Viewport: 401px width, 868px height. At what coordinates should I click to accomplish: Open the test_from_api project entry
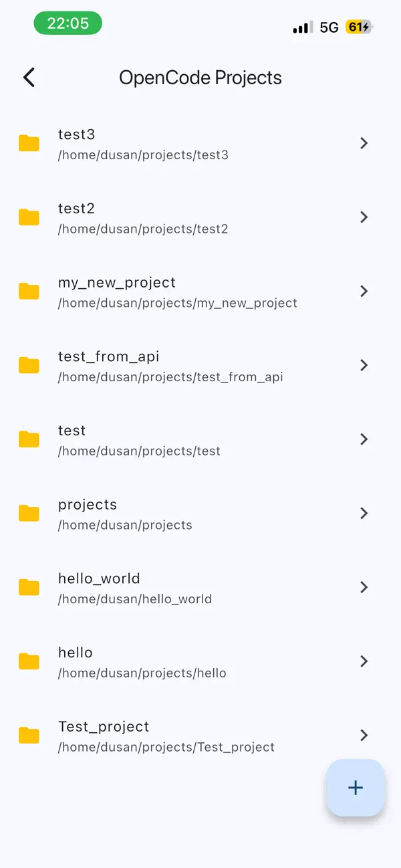(x=200, y=365)
